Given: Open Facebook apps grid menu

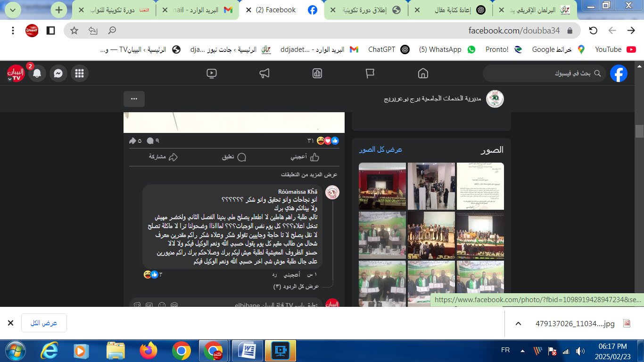Looking at the screenshot, I should coord(79,74).
